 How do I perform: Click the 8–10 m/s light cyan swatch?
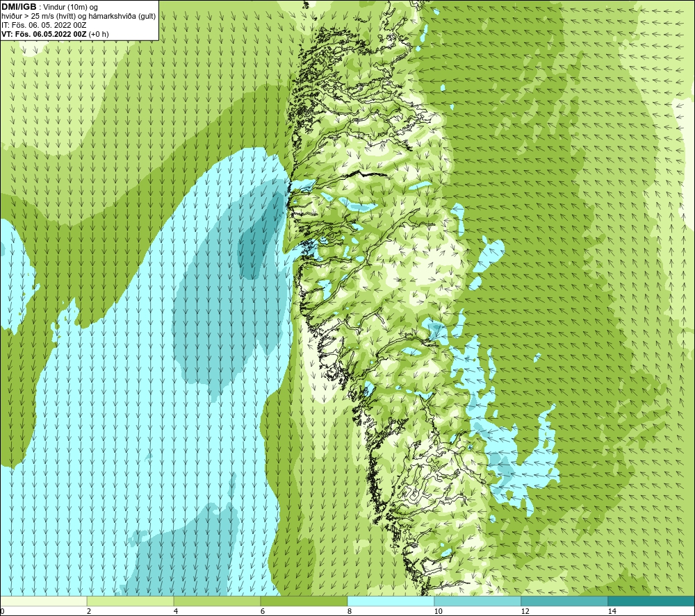(x=391, y=601)
